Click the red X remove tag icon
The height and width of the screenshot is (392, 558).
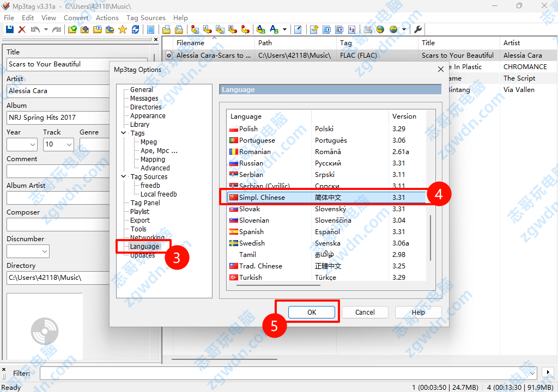pos(22,29)
